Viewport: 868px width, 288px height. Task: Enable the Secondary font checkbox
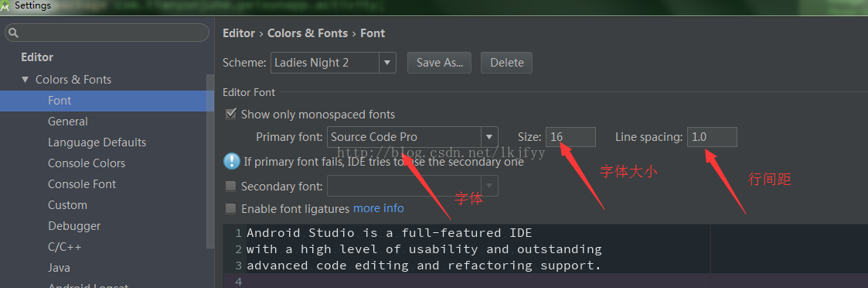(231, 187)
